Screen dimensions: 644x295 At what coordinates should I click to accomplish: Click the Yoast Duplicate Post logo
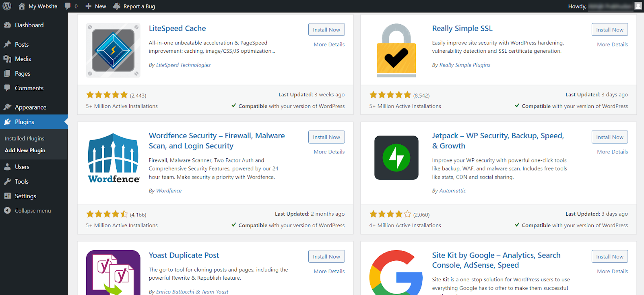(113, 272)
